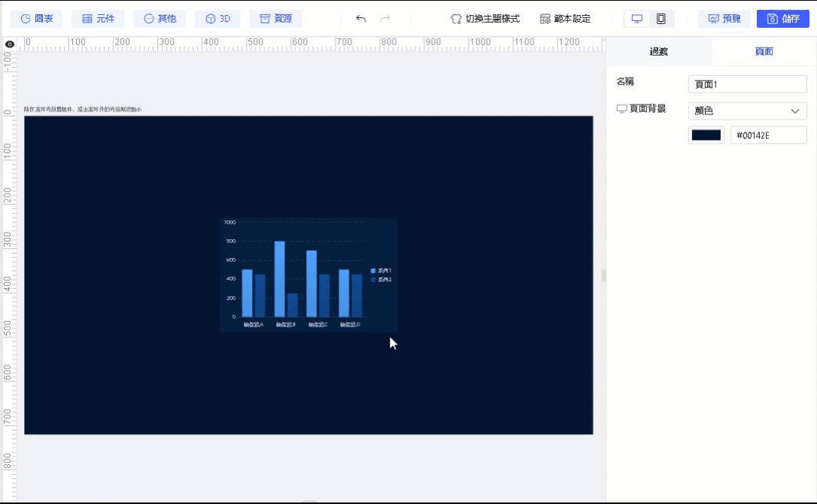Switch to mobile device view
Screen dimensions: 817x504
(661, 19)
